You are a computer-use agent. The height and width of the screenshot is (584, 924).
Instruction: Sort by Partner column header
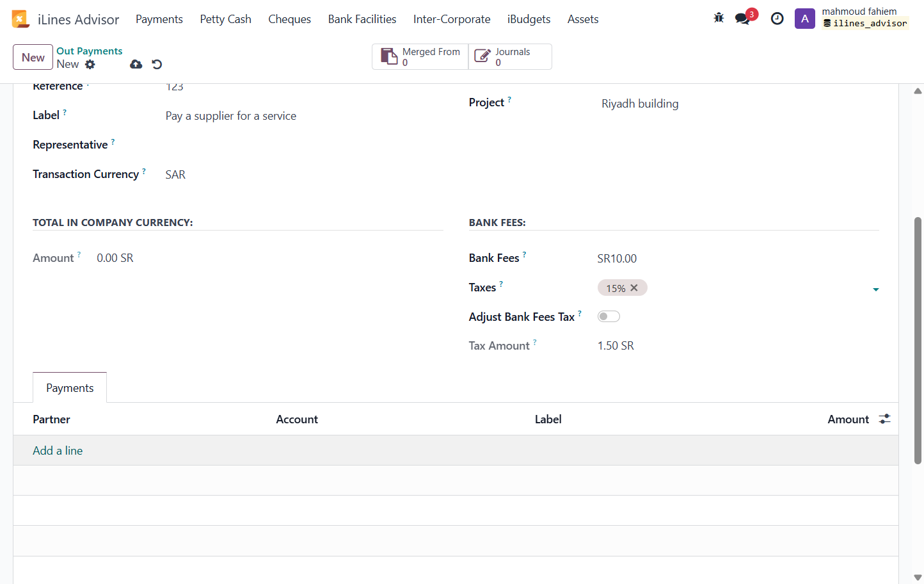51,419
